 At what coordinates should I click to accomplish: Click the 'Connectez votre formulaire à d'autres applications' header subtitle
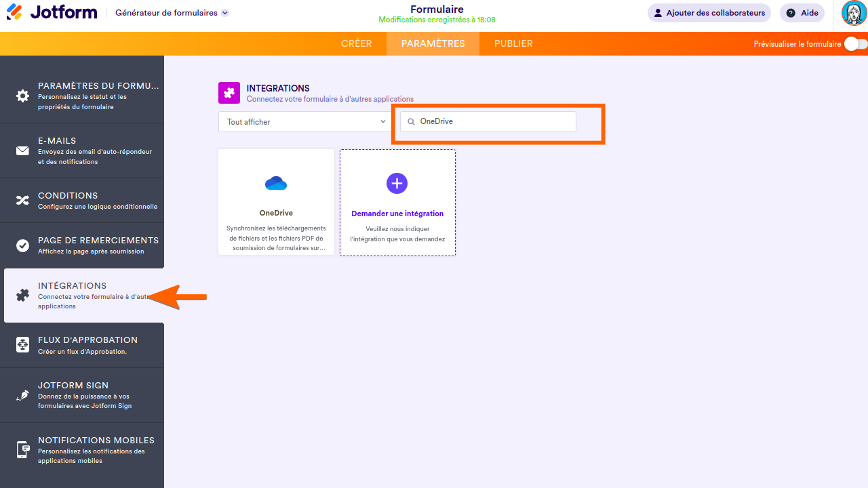[x=330, y=99]
